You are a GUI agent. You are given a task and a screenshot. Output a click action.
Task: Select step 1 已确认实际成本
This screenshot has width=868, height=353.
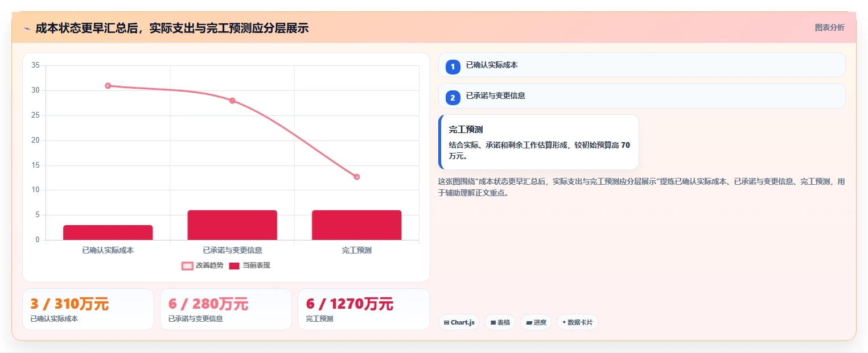641,65
